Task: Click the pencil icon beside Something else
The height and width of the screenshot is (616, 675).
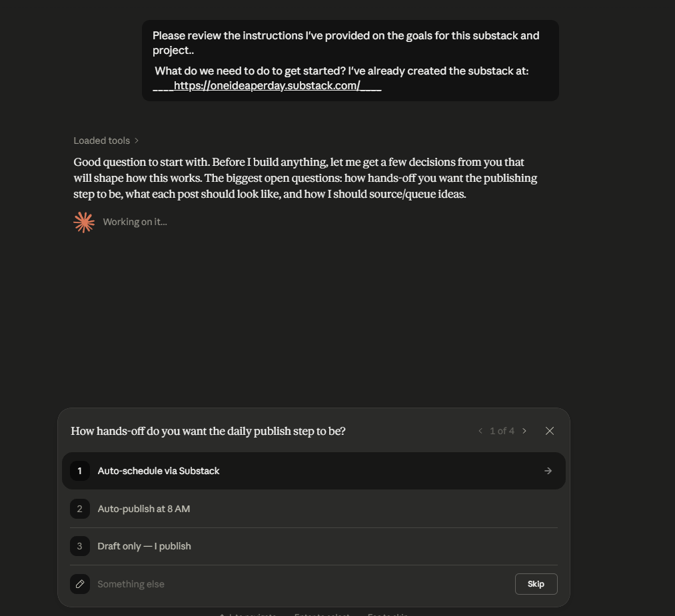Action: pos(80,584)
